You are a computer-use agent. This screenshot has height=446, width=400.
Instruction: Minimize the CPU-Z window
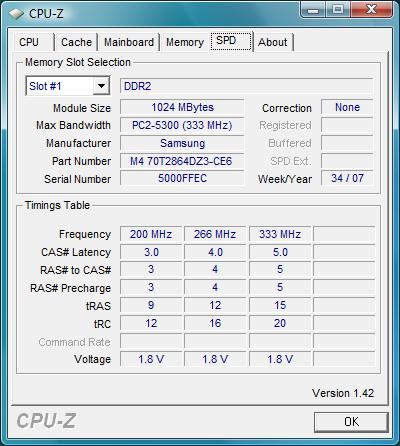pyautogui.click(x=313, y=10)
